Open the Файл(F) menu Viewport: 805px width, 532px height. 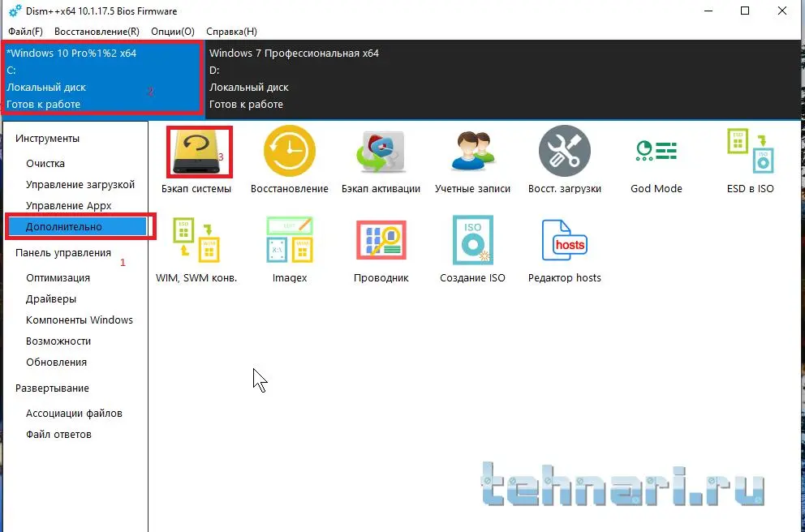point(25,32)
